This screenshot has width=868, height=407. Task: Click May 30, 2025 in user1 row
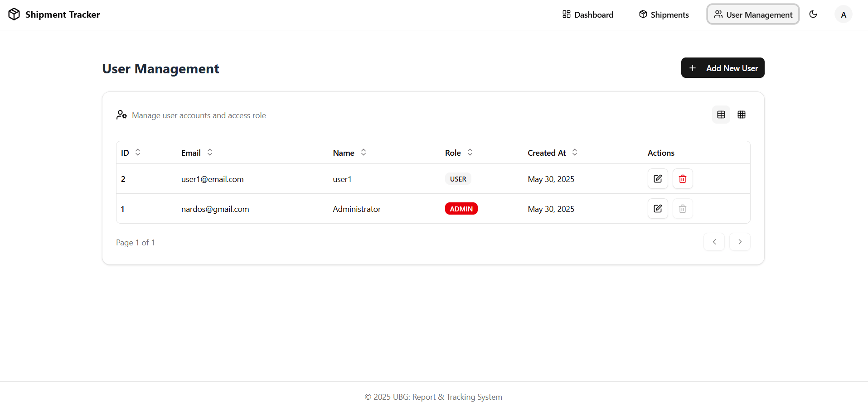pos(551,179)
